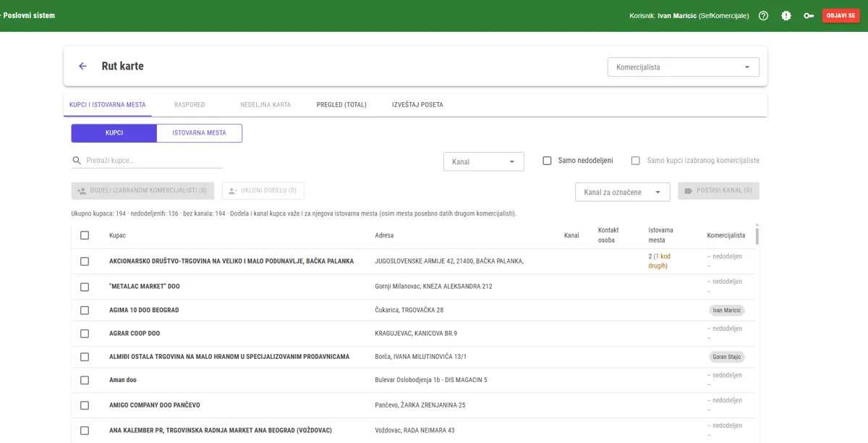This screenshot has width=868, height=443.
Task: Open the Komercijalista dropdown
Action: [684, 67]
